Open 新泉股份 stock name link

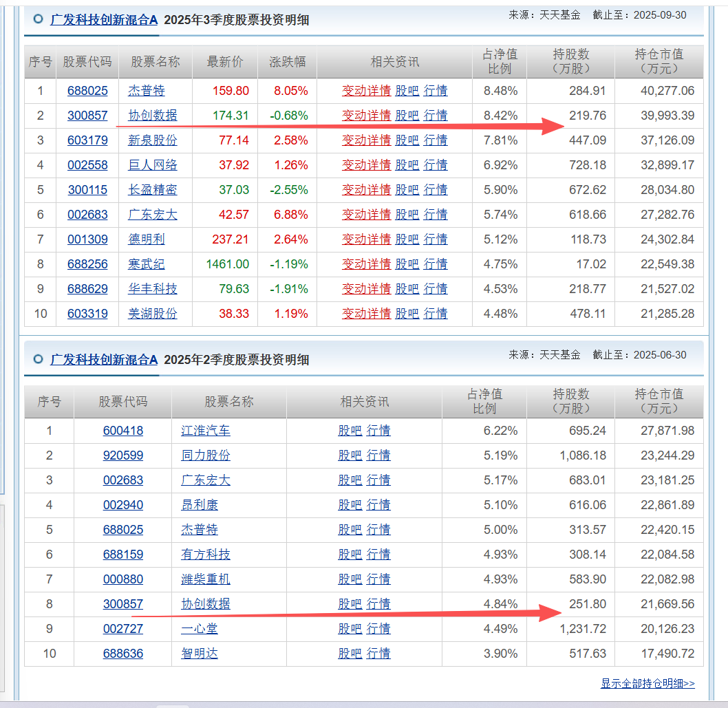(152, 140)
